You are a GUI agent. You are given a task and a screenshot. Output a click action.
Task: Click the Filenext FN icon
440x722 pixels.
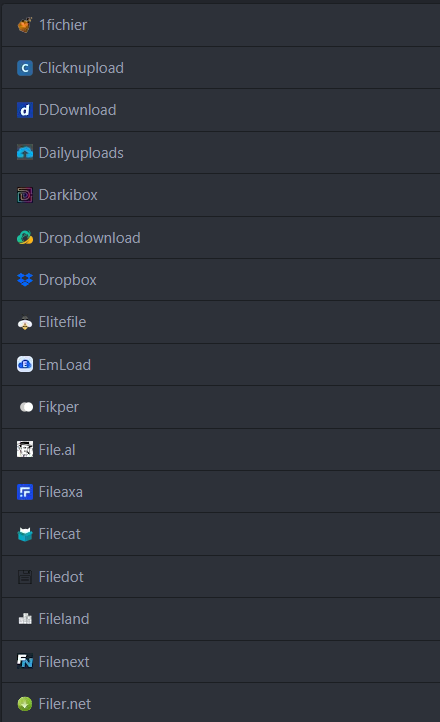click(x=25, y=661)
